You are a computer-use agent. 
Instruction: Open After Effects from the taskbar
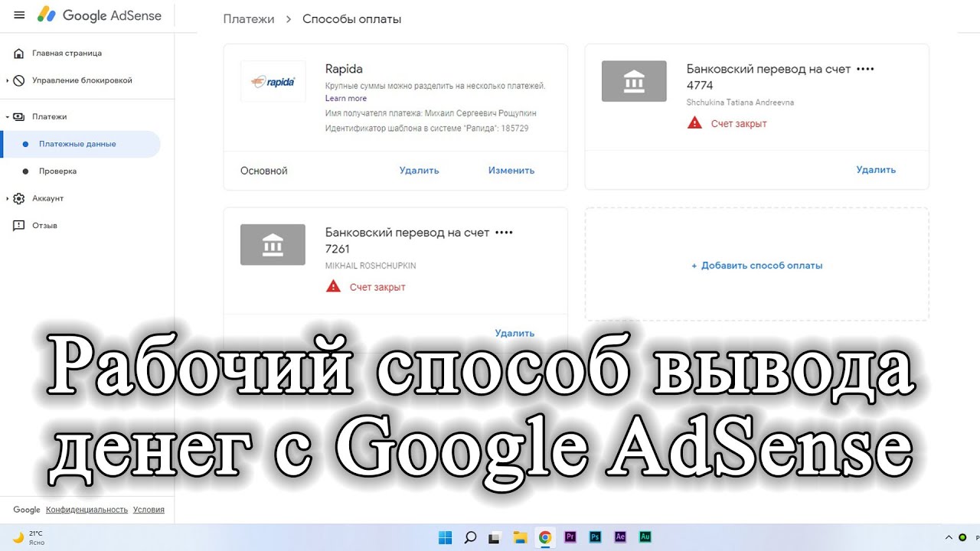pos(620,537)
